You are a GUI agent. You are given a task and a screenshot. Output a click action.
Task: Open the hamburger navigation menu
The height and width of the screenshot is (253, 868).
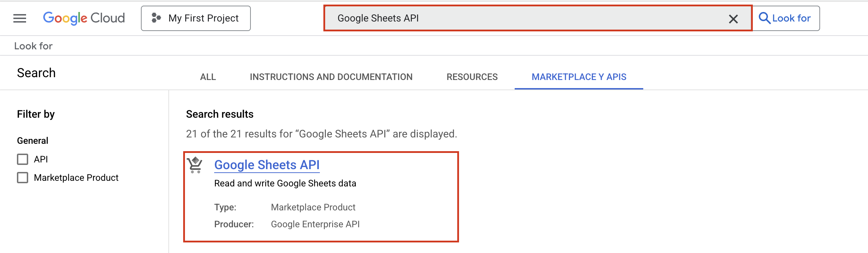click(20, 18)
